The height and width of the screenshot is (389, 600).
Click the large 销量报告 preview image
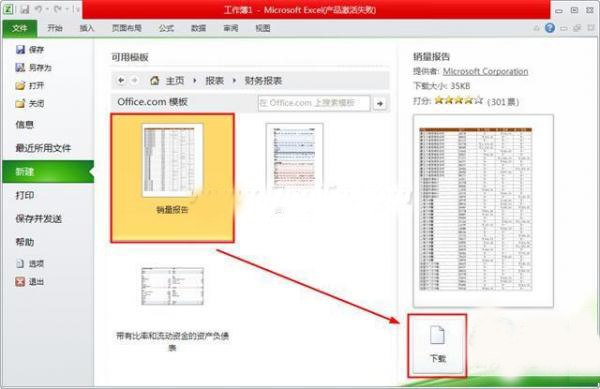tap(483, 211)
